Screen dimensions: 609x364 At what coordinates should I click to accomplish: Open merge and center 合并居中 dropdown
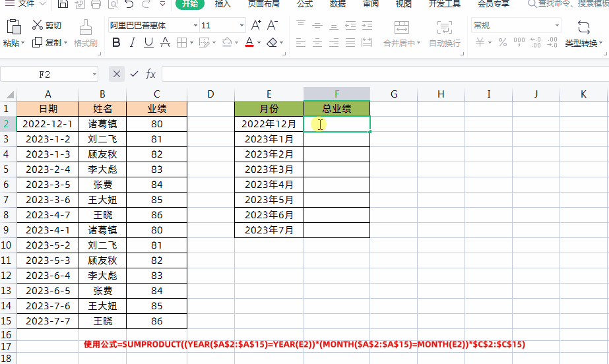pos(419,43)
